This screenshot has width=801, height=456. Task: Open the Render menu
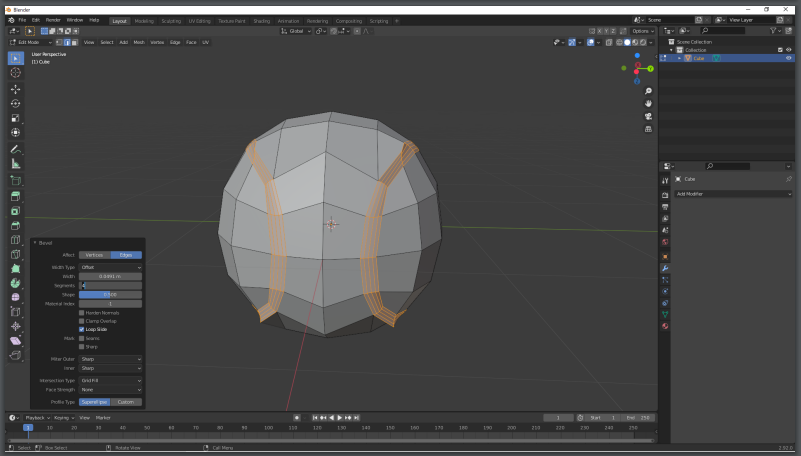[x=53, y=20]
